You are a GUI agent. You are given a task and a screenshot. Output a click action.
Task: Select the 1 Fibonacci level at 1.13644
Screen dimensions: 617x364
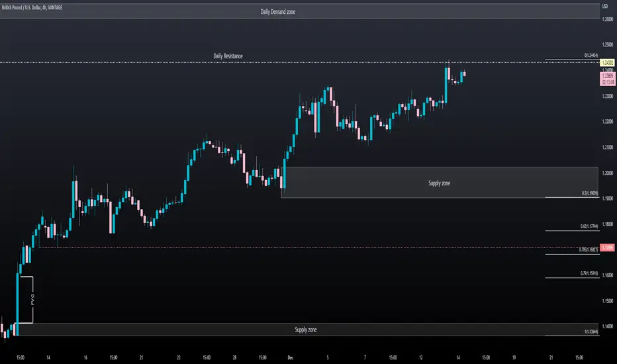pos(591,332)
